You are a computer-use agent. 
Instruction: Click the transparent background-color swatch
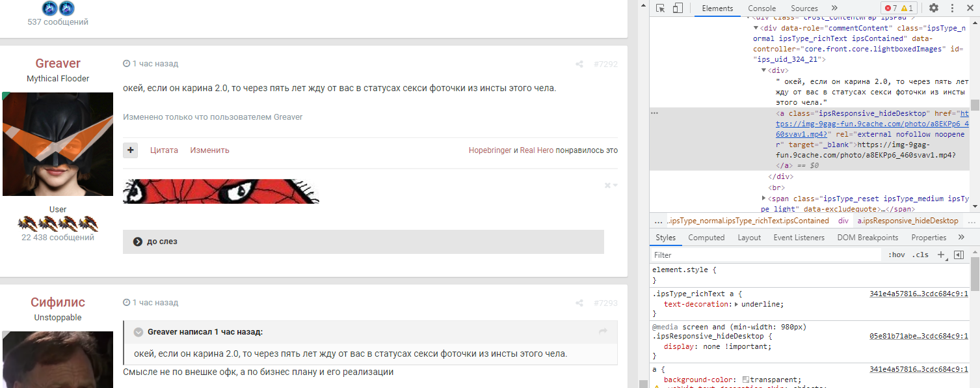click(746, 380)
